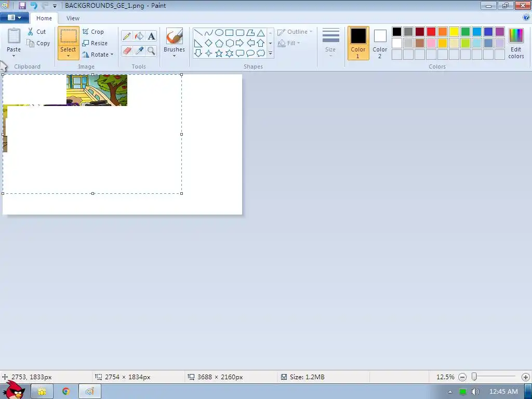532x399 pixels.
Task: Choose the Pentagon shape
Action: (x=219, y=43)
